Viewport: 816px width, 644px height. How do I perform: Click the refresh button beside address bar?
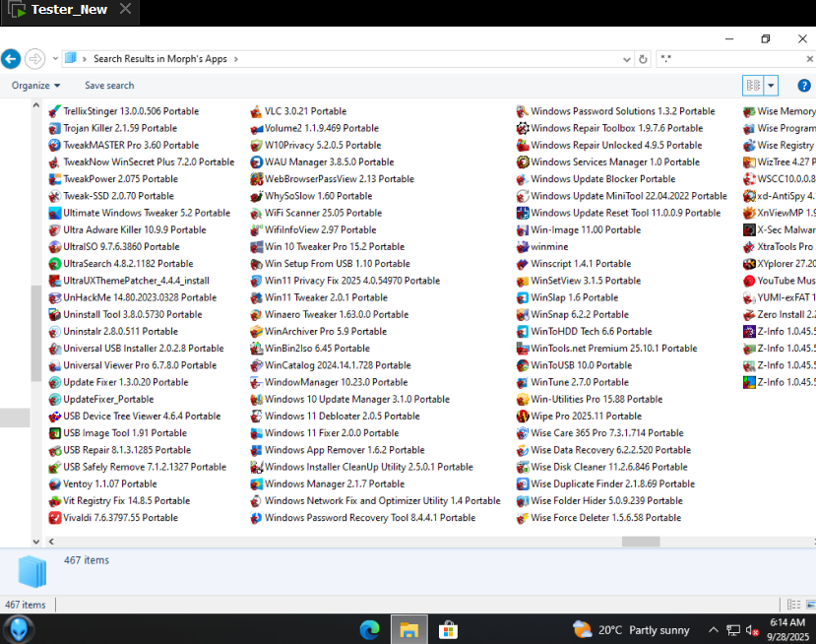[643, 59]
